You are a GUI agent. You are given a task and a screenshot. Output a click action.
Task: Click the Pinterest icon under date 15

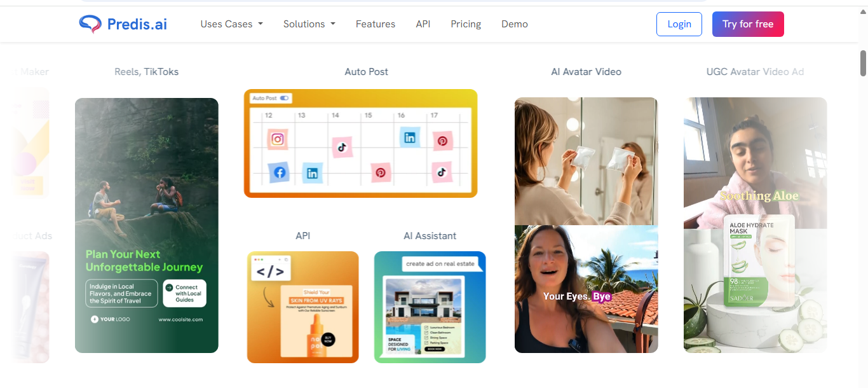(380, 172)
